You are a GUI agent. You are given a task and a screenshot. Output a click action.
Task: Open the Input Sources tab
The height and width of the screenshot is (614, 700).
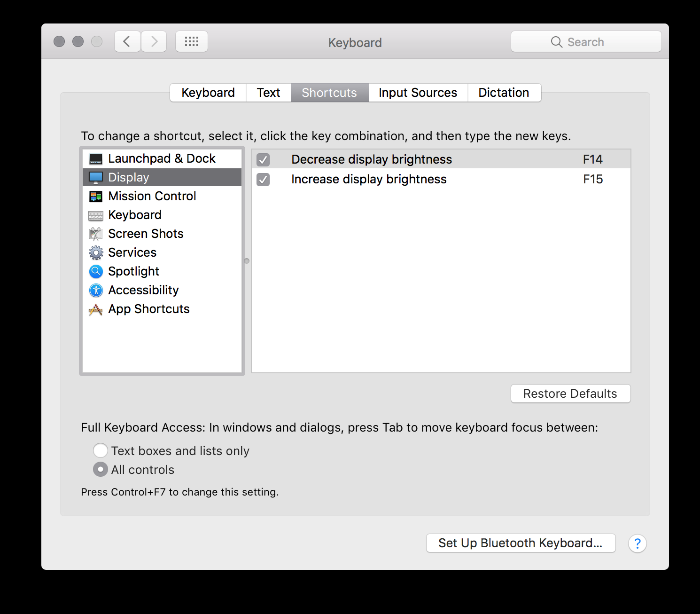[417, 93]
